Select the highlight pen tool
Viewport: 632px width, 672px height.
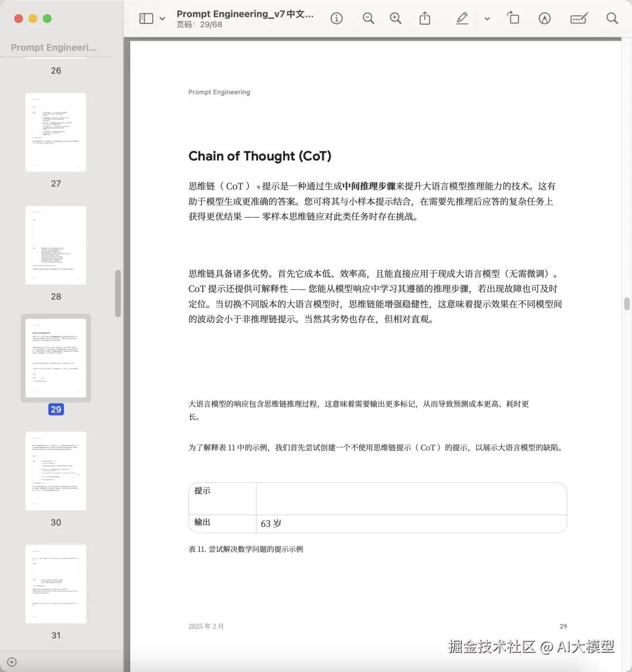point(462,19)
